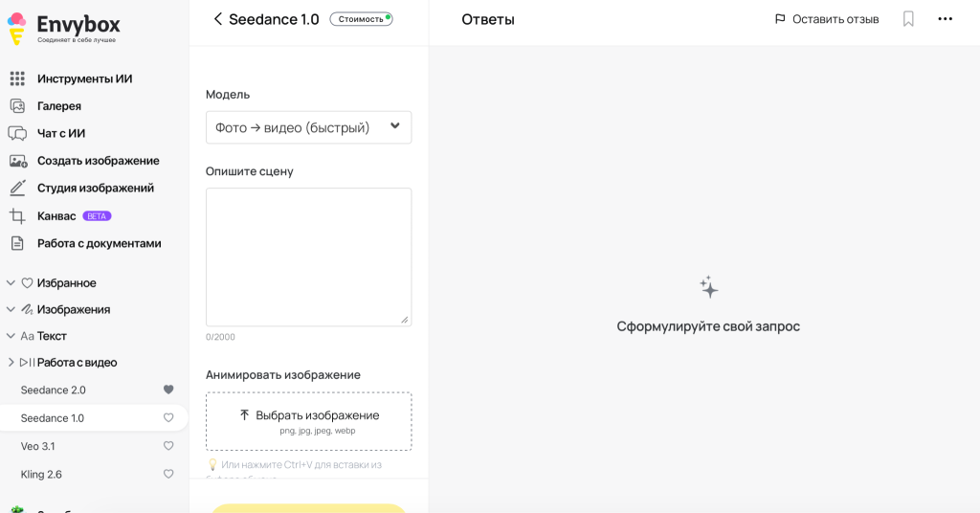Click the Ответы heading

pyautogui.click(x=488, y=19)
